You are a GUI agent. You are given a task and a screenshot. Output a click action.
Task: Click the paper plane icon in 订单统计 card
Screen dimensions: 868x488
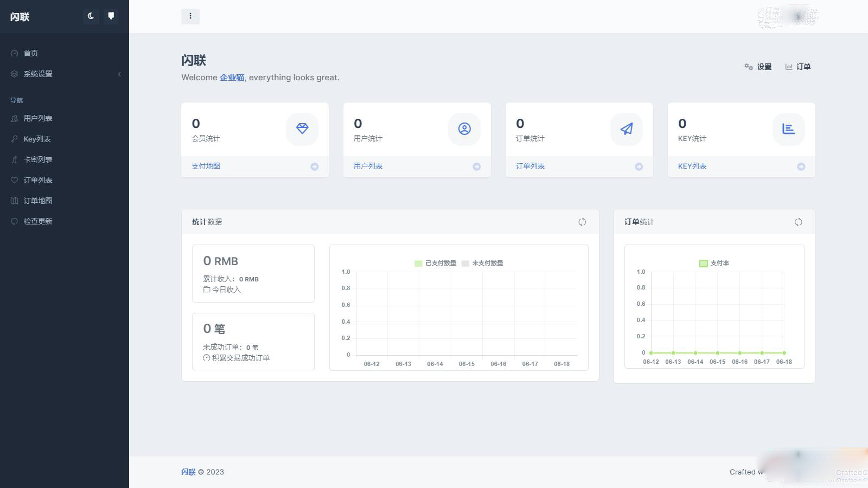tap(627, 129)
